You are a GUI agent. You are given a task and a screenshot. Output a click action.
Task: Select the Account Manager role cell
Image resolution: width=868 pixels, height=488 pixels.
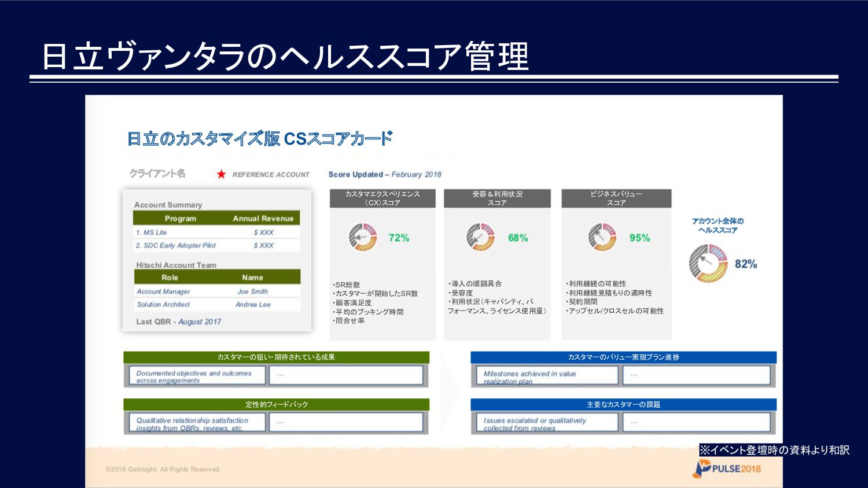coord(163,292)
